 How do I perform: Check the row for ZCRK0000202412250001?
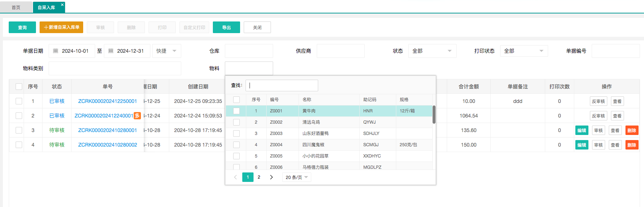tap(19, 101)
